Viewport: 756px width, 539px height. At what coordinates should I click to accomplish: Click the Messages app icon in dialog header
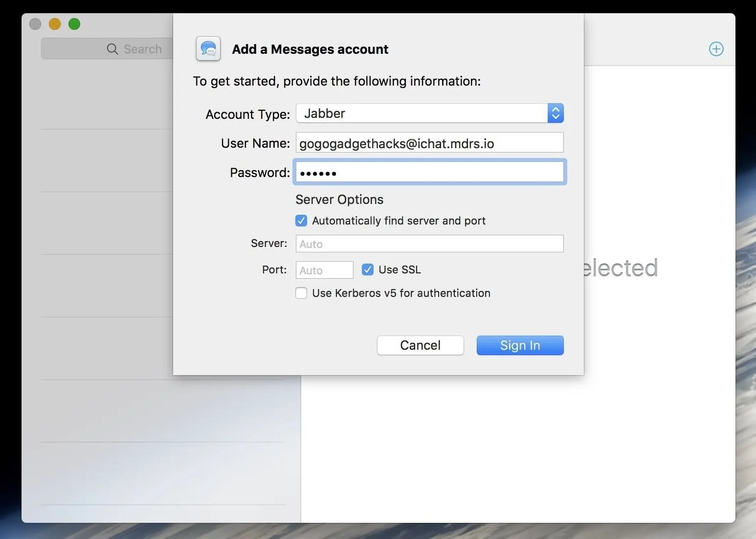(x=208, y=48)
